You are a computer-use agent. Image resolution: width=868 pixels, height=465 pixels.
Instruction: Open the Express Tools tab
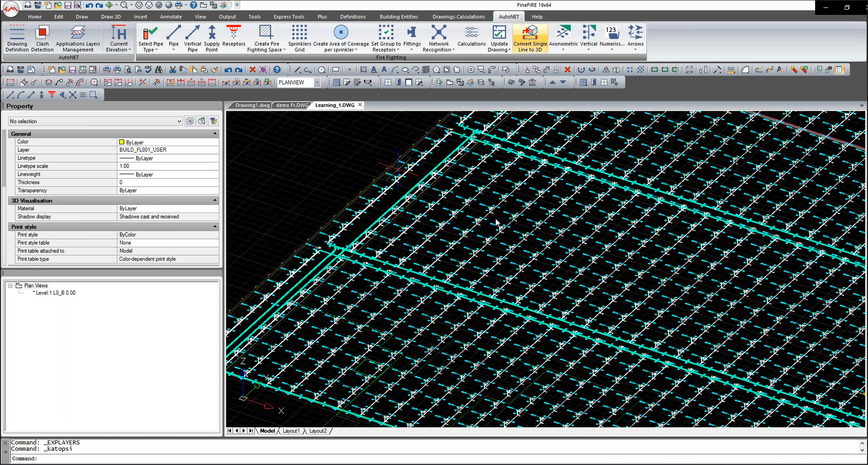[x=289, y=17]
